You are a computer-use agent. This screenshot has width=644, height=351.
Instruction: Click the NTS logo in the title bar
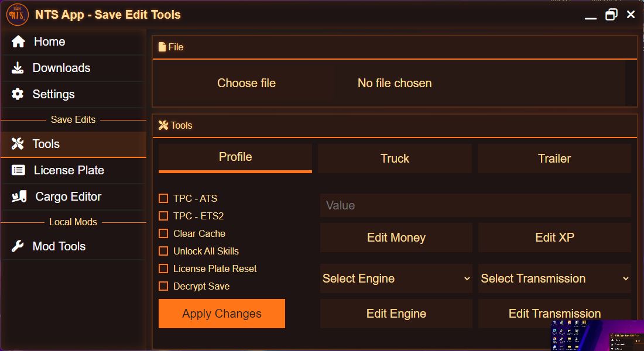pos(17,14)
